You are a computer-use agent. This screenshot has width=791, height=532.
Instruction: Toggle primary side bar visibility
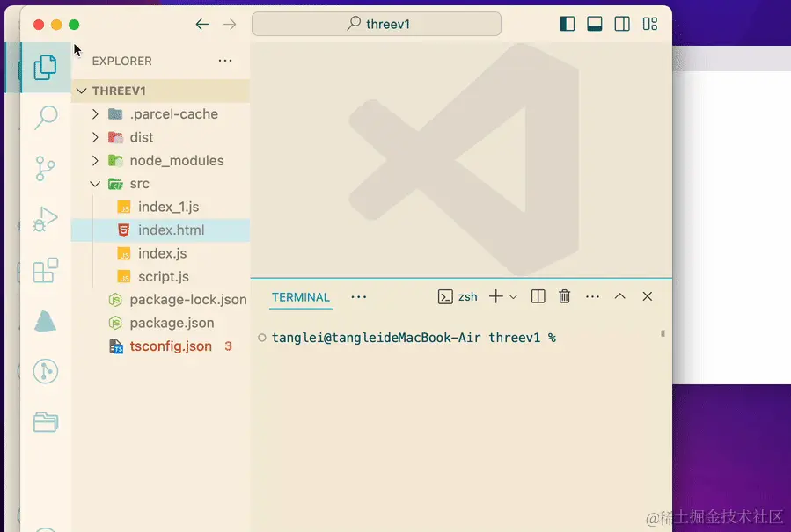[x=567, y=24]
